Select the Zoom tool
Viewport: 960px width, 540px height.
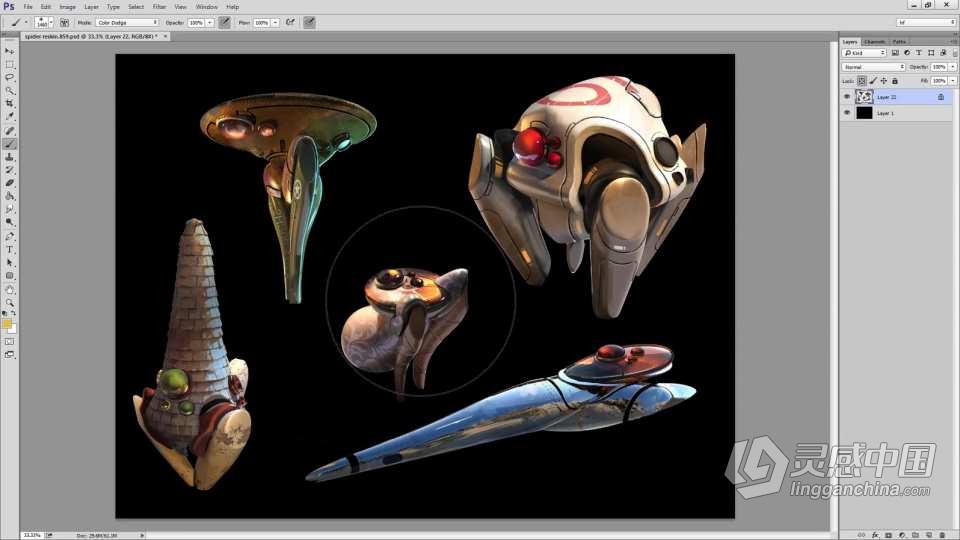9,302
